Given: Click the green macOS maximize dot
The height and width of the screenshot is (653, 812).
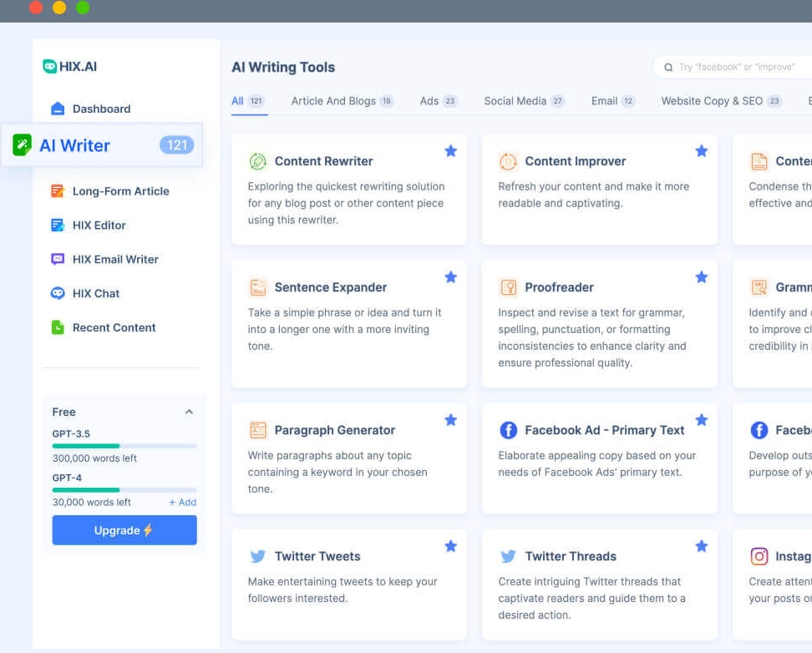Looking at the screenshot, I should [83, 8].
